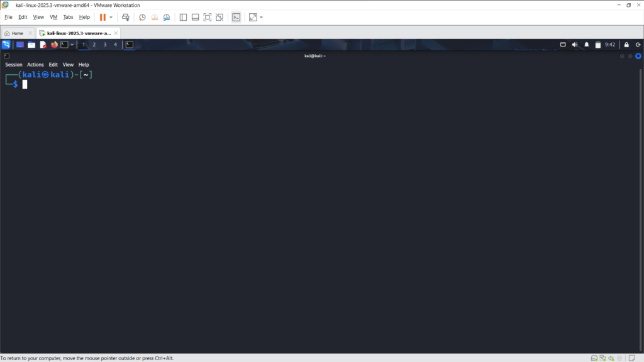
Task: Open the stretch guest dropdown arrow
Action: (262, 17)
